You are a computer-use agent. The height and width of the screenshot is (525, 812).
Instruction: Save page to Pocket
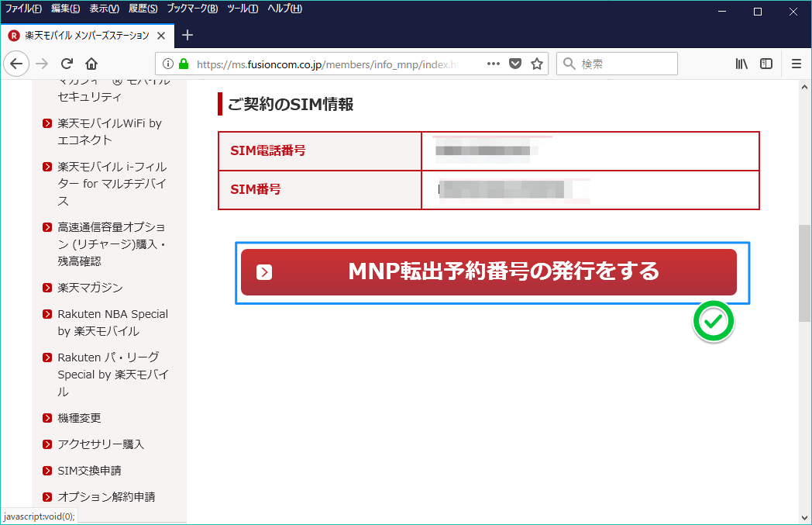tap(515, 64)
